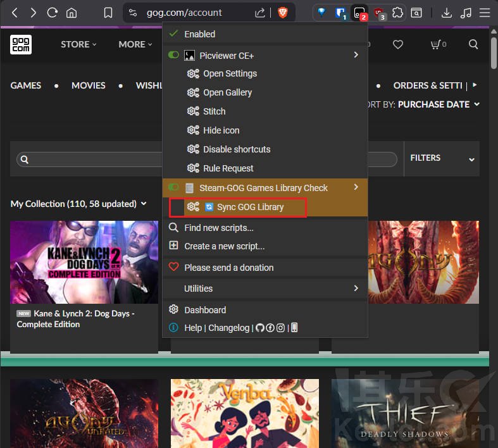Expand the Utilities submenu arrow
The width and height of the screenshot is (498, 448).
point(356,289)
